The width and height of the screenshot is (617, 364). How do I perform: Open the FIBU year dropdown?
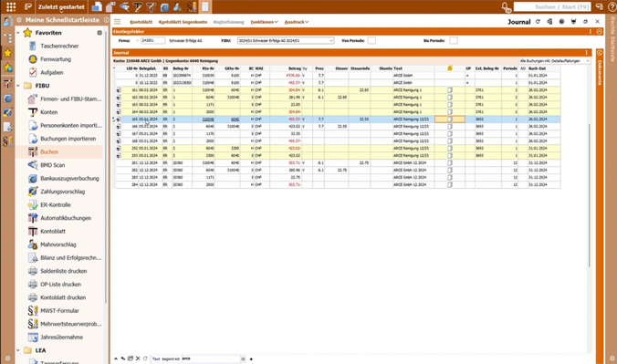[x=331, y=40]
